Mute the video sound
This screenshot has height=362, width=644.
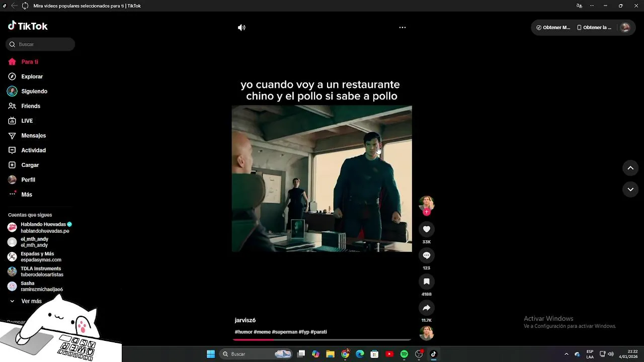coord(242,28)
